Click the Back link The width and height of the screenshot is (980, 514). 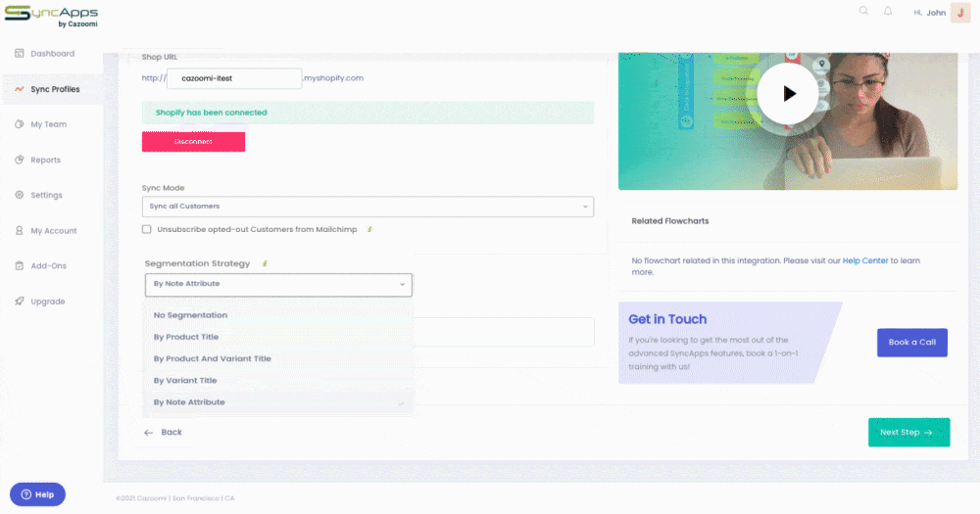171,432
